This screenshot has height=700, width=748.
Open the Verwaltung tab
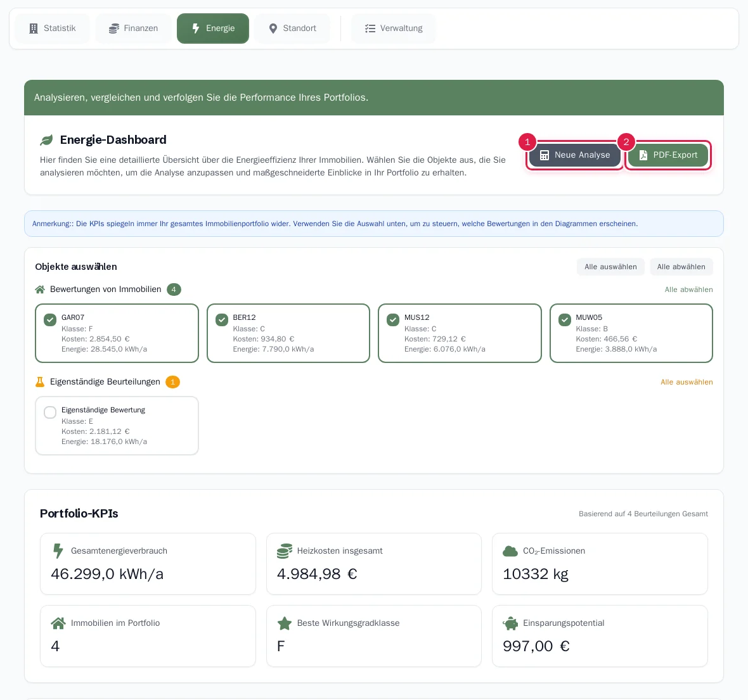394,29
